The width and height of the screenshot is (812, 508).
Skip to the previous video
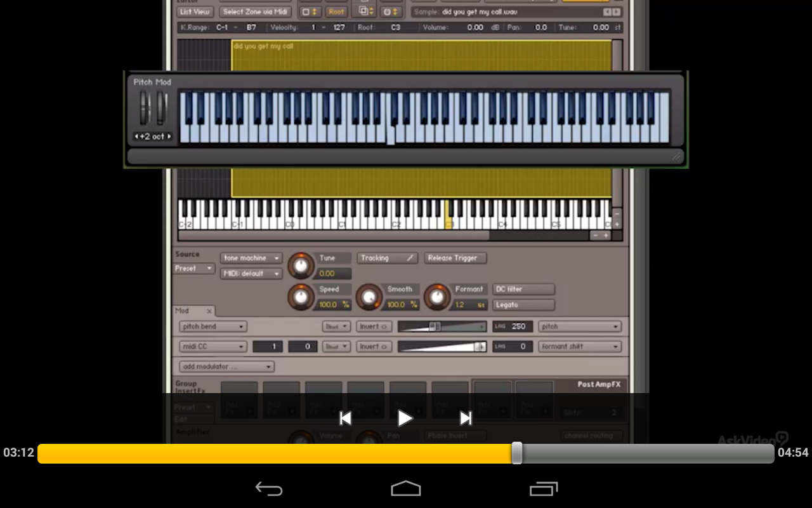coord(345,418)
